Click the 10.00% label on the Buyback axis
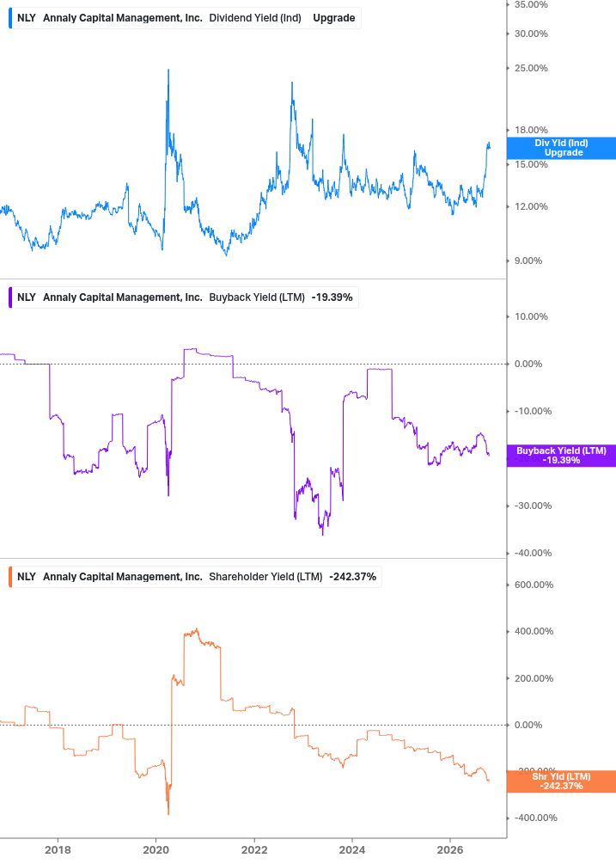The width and height of the screenshot is (616, 864). pyautogui.click(x=531, y=317)
